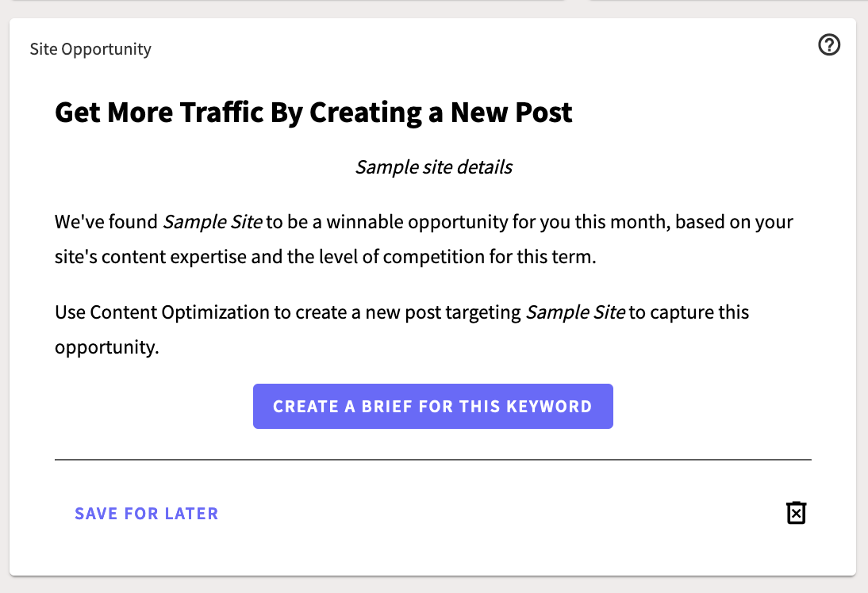868x593 pixels.
Task: Click the phrase "site's content expertise"
Action: pos(151,257)
